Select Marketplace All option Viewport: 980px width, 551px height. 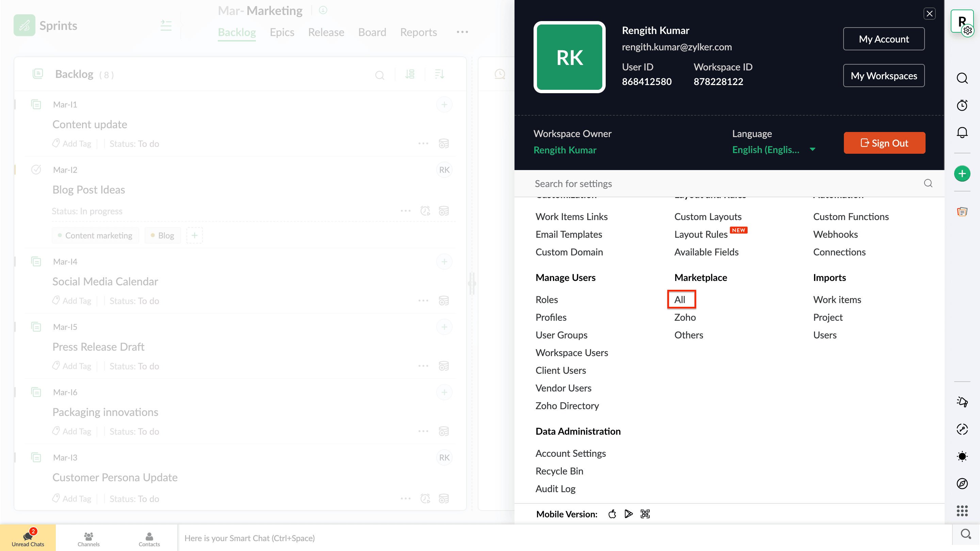point(680,300)
